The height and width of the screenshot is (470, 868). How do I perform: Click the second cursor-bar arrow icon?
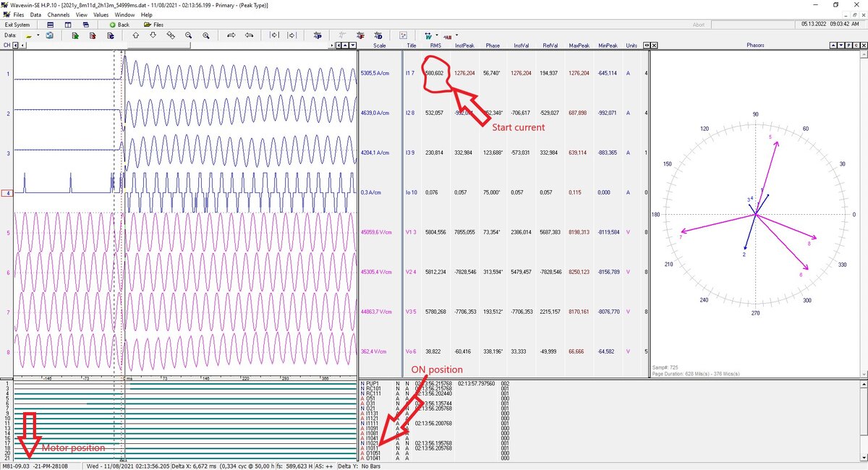click(292, 35)
